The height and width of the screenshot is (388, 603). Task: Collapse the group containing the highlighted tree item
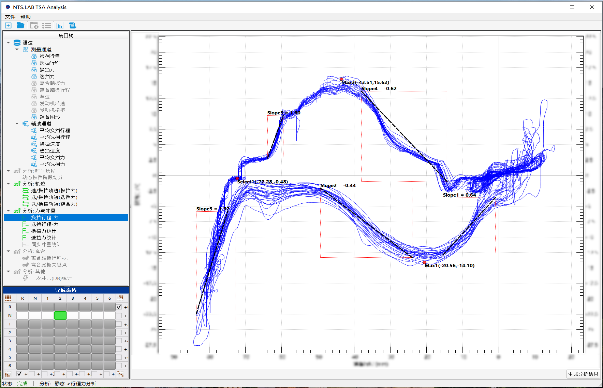[8, 211]
